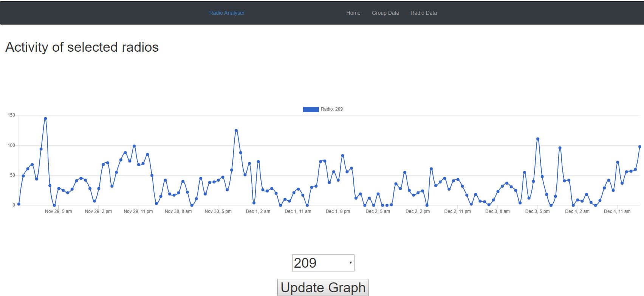Toggle the Radio: 209 legend color box
644x296 pixels.
311,109
